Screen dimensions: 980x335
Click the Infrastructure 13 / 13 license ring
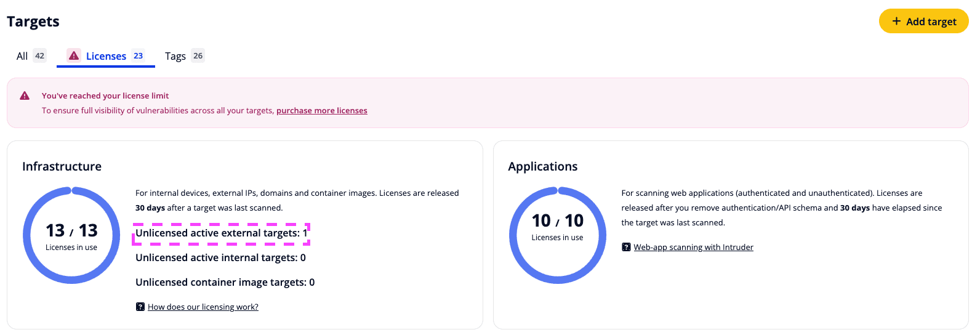(x=71, y=235)
